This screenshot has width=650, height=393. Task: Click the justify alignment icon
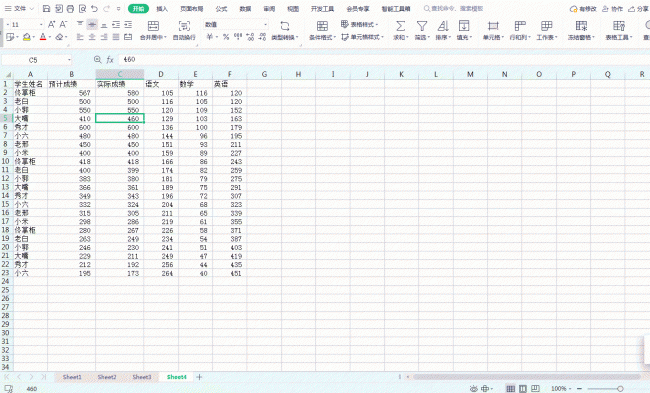[x=116, y=37]
